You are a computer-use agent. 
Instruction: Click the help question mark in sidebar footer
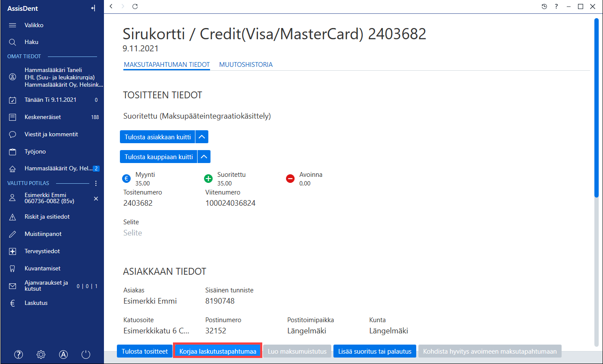(19, 355)
